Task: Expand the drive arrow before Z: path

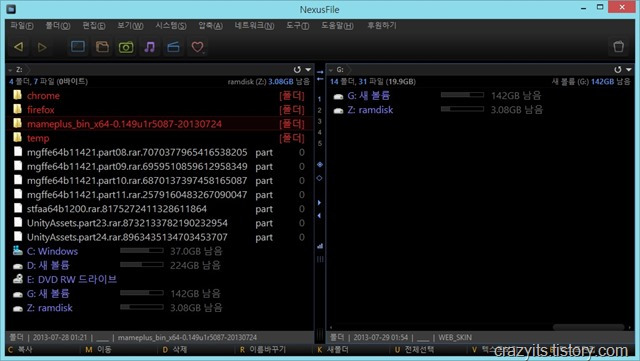Action: (x=10, y=70)
